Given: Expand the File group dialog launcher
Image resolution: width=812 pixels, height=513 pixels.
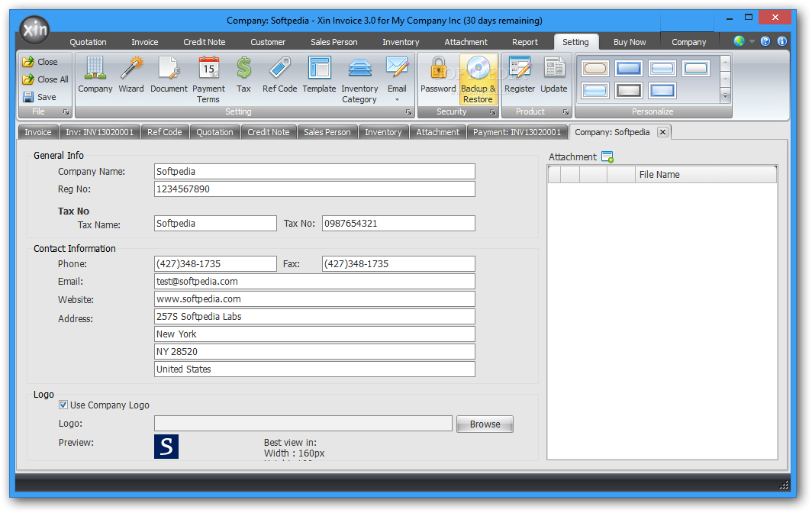Looking at the screenshot, I should [x=66, y=112].
